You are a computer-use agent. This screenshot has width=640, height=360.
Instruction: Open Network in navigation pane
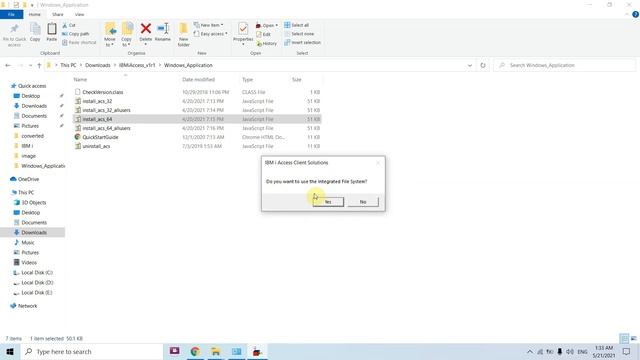[x=27, y=306]
